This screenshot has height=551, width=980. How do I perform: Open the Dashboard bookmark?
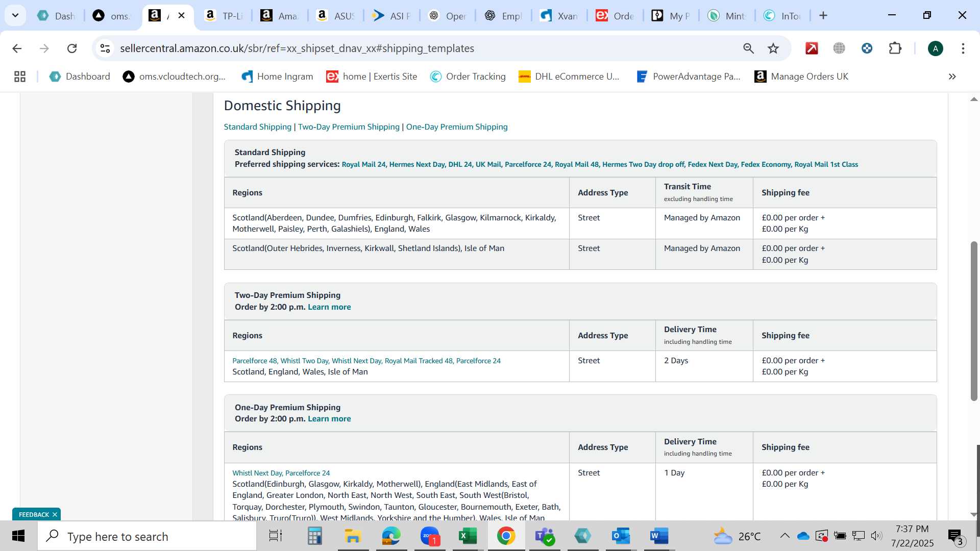[x=80, y=77]
